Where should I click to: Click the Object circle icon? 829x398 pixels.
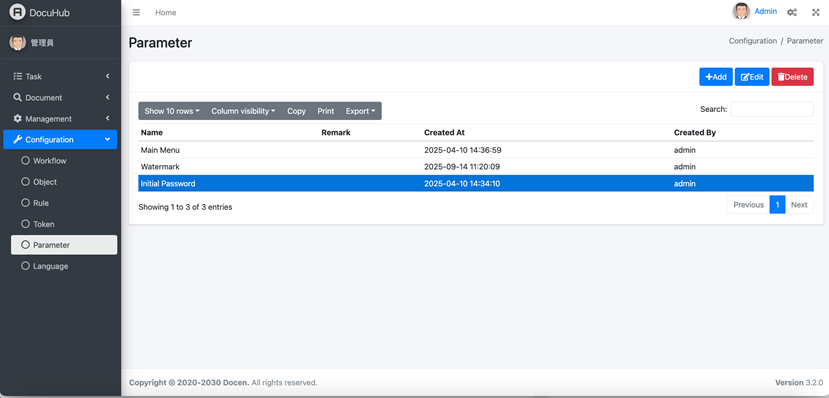tap(25, 182)
